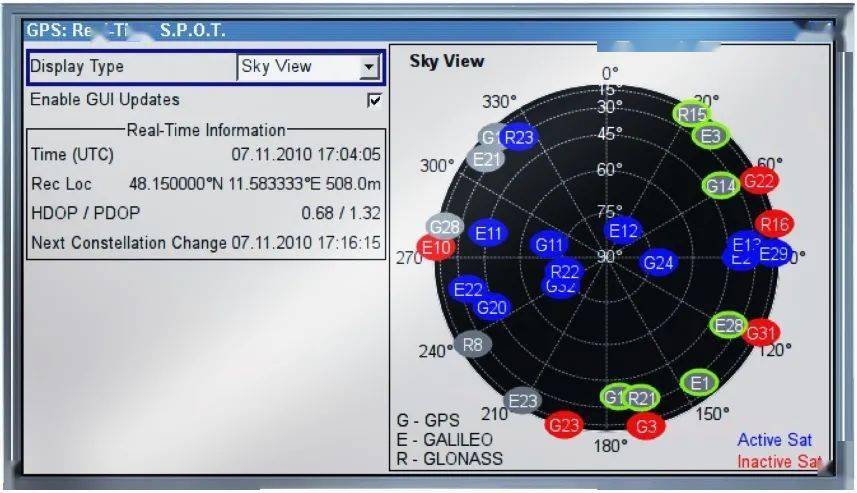The height and width of the screenshot is (493, 857).
Task: Select the blue E11 satellite
Action: pos(488,233)
